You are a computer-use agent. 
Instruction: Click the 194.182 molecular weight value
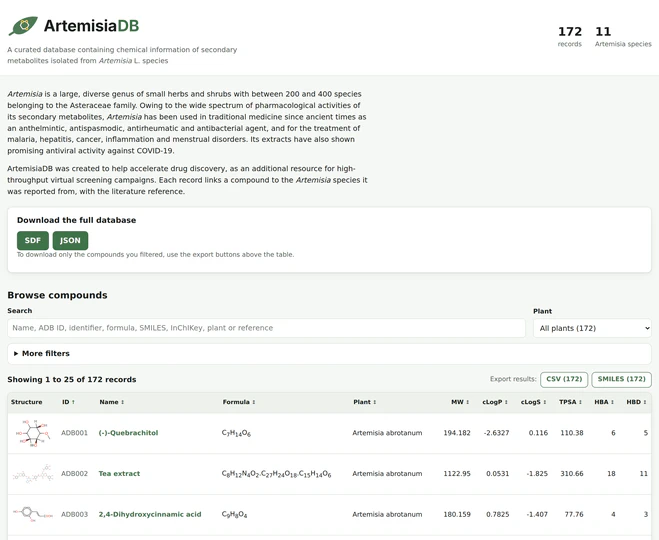click(457, 433)
